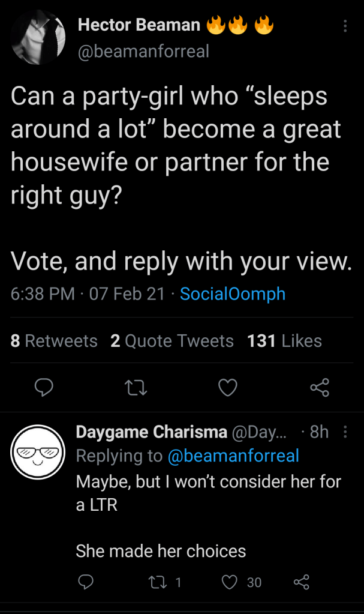Reply to Daygame Charisma's comment
The image size is (364, 614).
click(86, 582)
